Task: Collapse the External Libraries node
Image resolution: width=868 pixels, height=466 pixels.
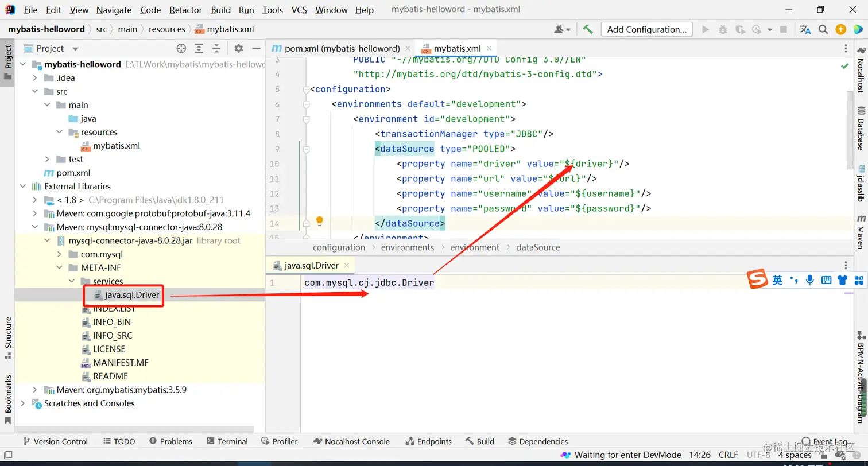Action: tap(22, 187)
